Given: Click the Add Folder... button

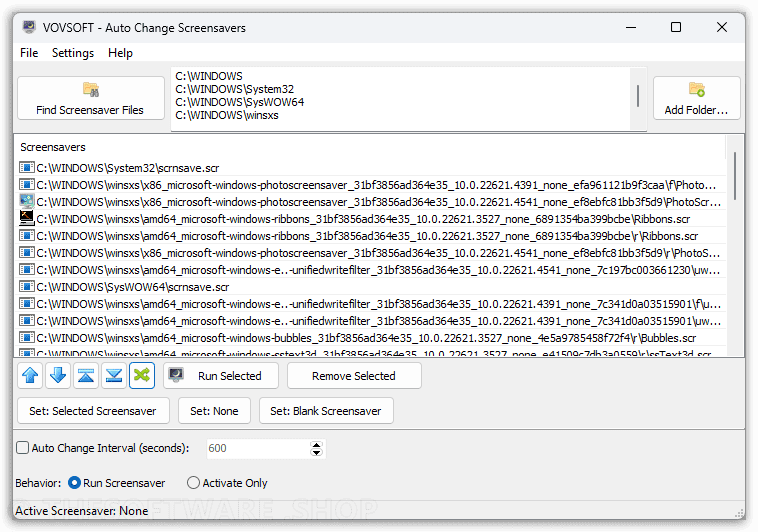Looking at the screenshot, I should [697, 98].
